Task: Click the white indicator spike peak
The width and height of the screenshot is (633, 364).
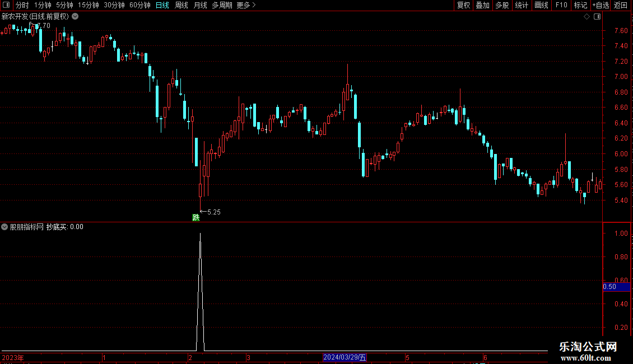Action: (x=200, y=234)
